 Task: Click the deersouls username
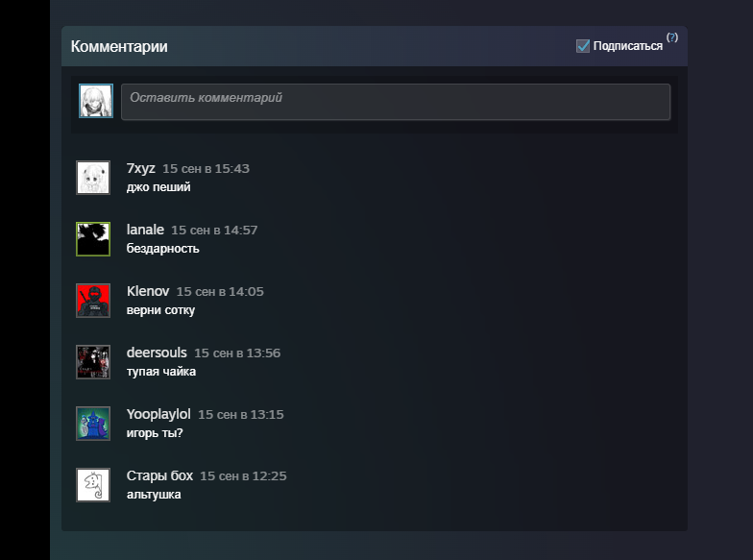157,353
